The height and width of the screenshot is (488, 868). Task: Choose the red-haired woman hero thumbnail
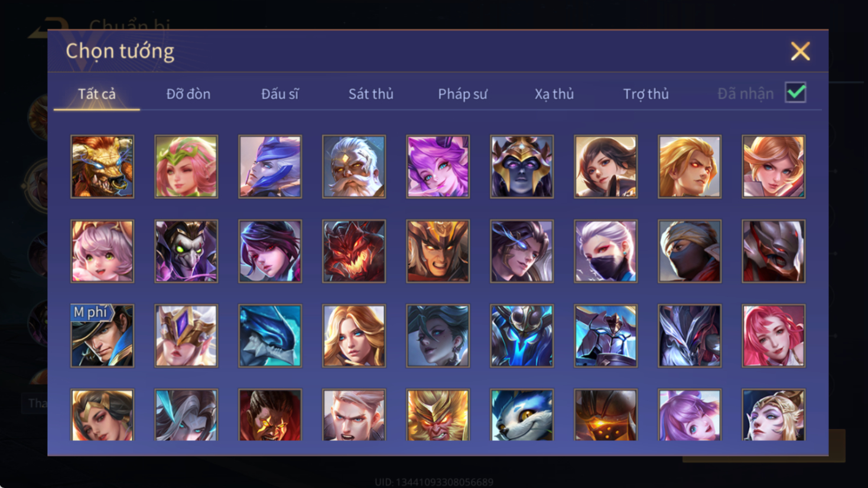pyautogui.click(x=773, y=336)
